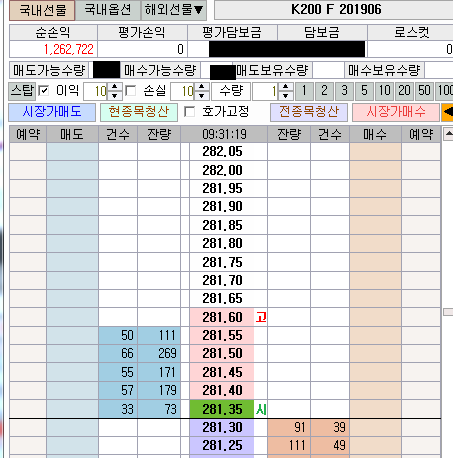The width and height of the screenshot is (453, 458).
Task: Click the scroll-up arrow of the order book
Action: click(448, 134)
